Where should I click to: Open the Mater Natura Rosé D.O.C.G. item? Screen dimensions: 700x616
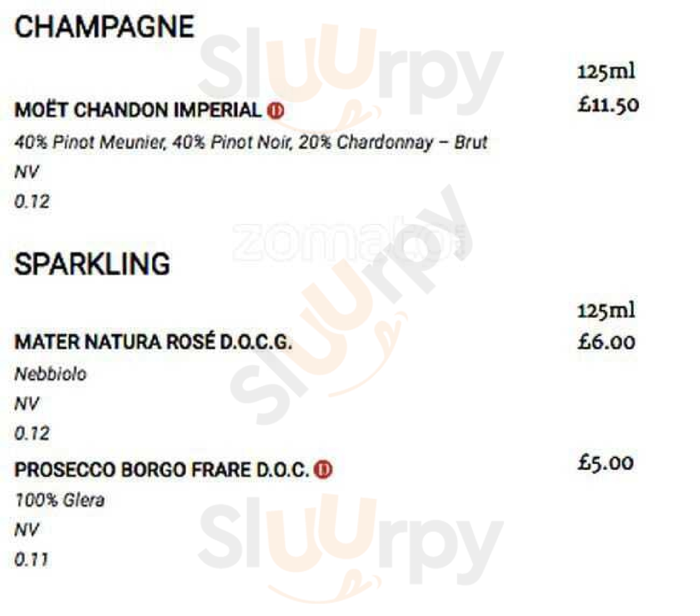point(153,341)
